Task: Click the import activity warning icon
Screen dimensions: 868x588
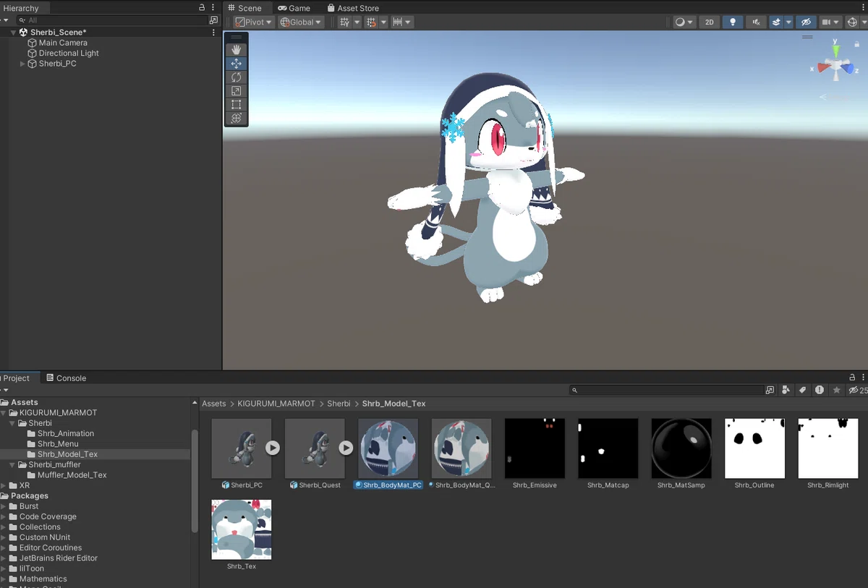Action: 820,390
